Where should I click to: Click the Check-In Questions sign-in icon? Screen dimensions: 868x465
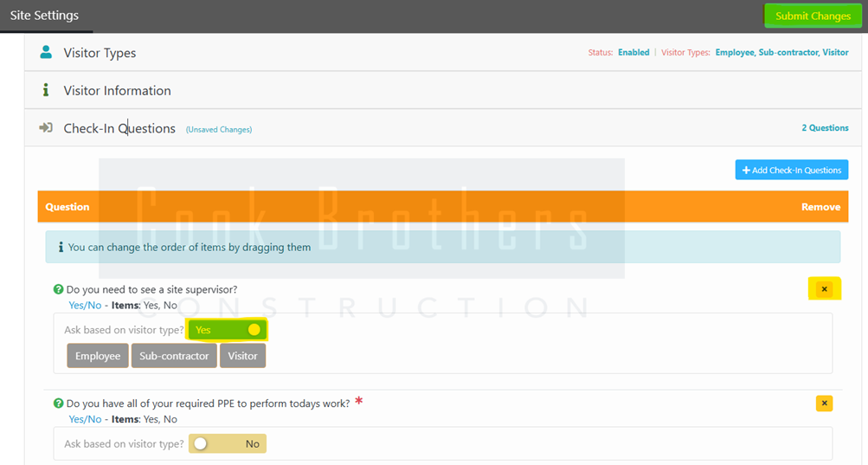46,128
